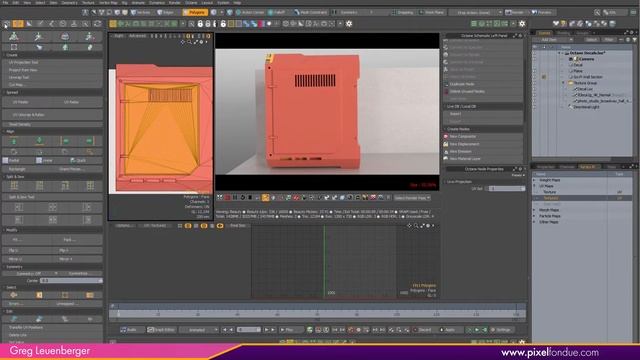Click Delete Unused Nodes in Octane panel

(x=483, y=91)
